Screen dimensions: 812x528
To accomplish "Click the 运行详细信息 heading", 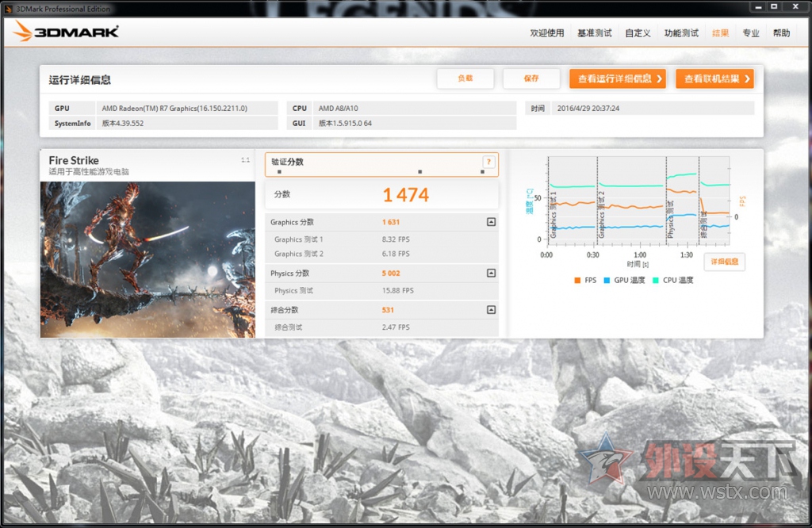I will click(x=80, y=80).
